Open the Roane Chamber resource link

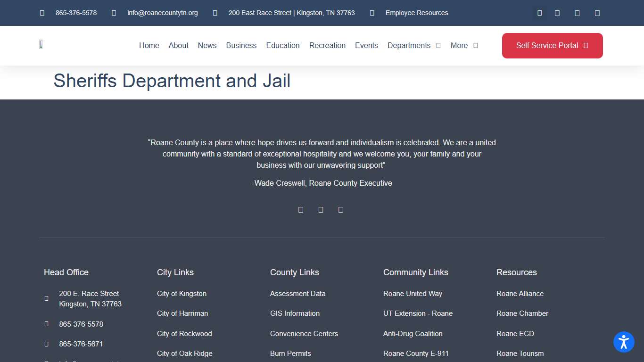pyautogui.click(x=522, y=313)
